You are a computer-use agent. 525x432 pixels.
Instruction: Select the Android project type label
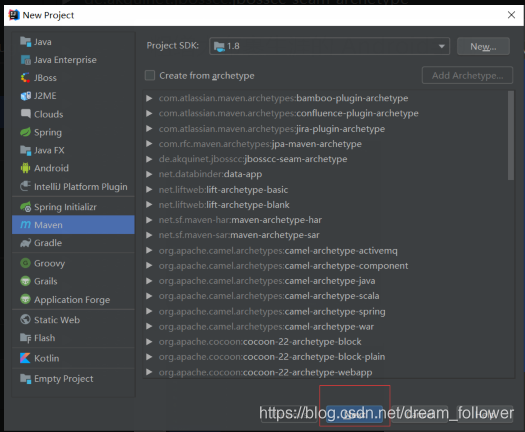[51, 168]
